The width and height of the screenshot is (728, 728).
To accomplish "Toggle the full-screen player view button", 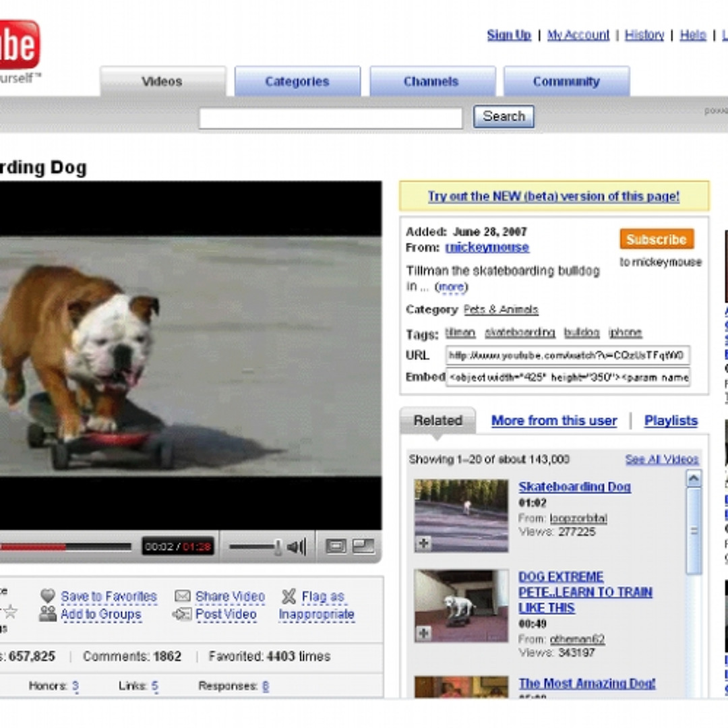I will tap(363, 546).
